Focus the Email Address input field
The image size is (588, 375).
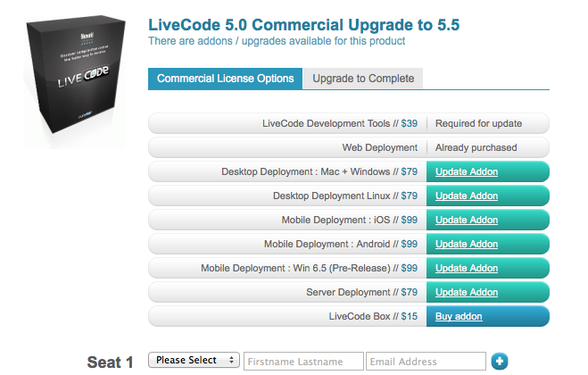tap(426, 361)
